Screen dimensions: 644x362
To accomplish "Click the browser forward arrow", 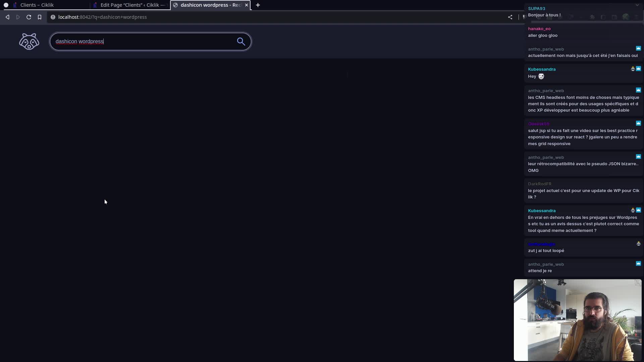I will [18, 17].
